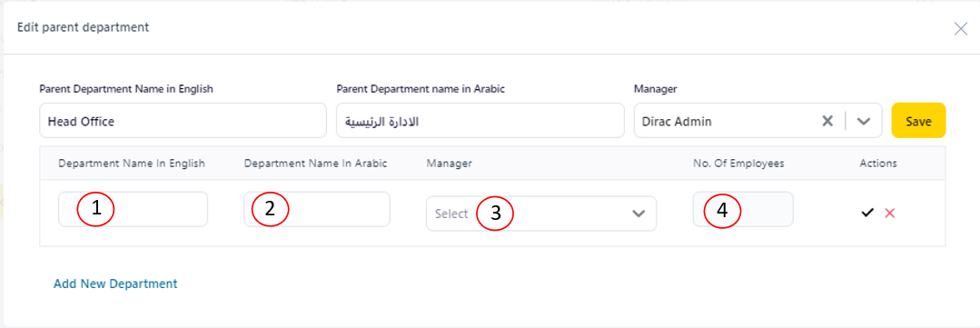980x328 pixels.
Task: Click the Save button
Action: pyautogui.click(x=918, y=121)
